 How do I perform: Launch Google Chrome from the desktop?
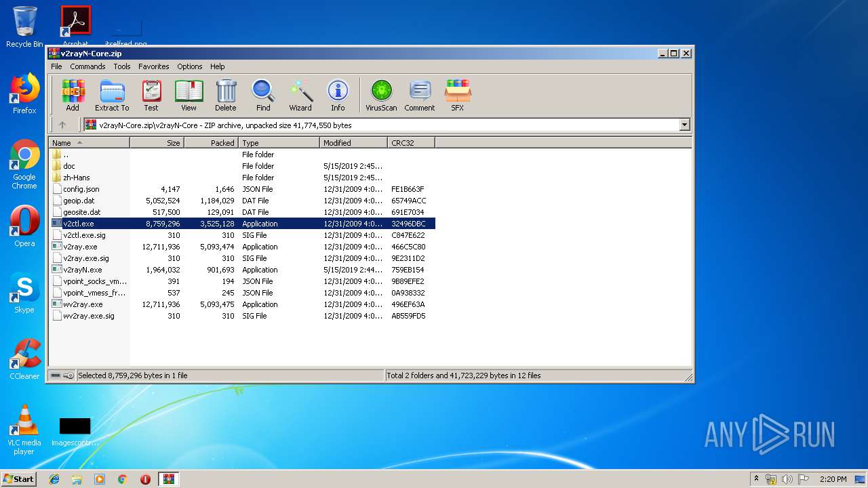[24, 165]
